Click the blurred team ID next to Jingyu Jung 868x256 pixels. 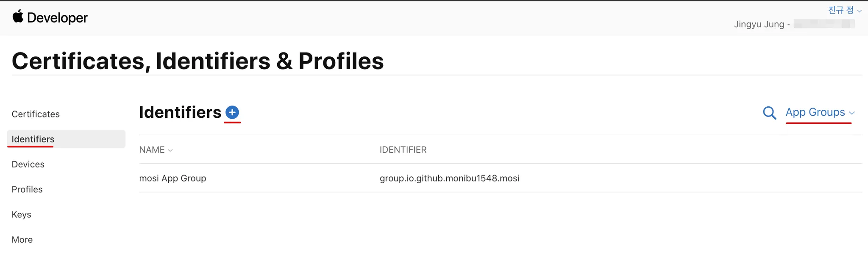pyautogui.click(x=824, y=24)
